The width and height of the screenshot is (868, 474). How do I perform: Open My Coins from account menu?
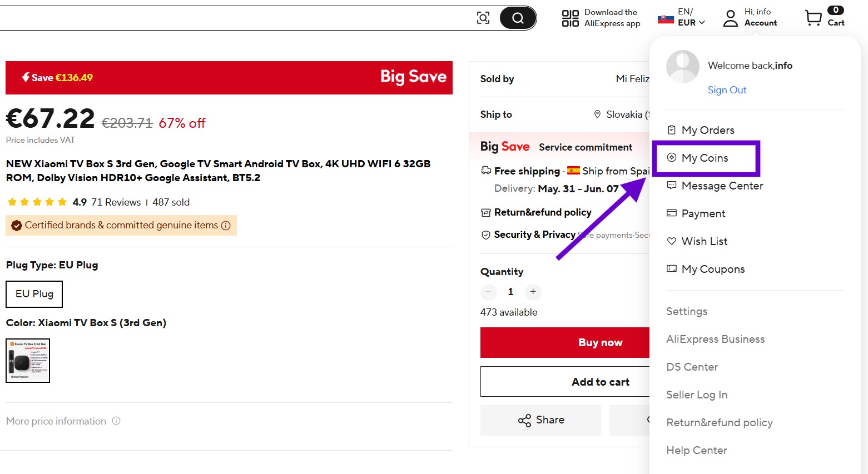pos(705,158)
